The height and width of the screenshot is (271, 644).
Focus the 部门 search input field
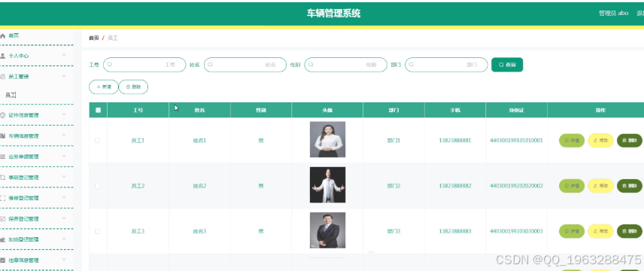[446, 65]
